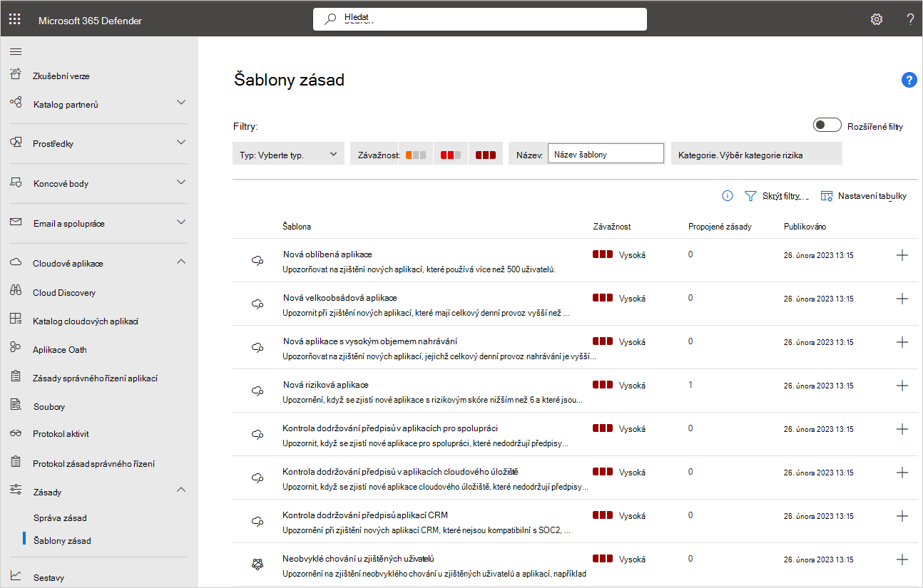
Task: Click the Protokol aktivit glasses icon
Action: (x=16, y=433)
